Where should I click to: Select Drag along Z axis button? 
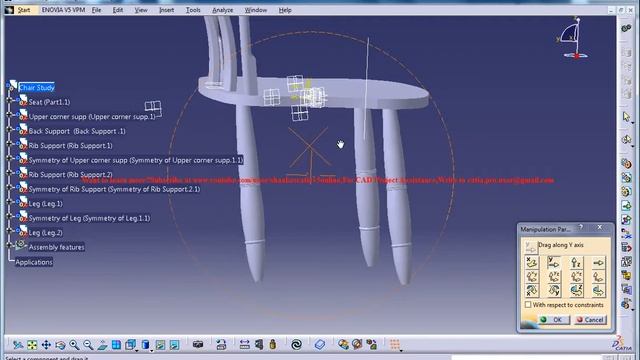pyautogui.click(x=576, y=262)
